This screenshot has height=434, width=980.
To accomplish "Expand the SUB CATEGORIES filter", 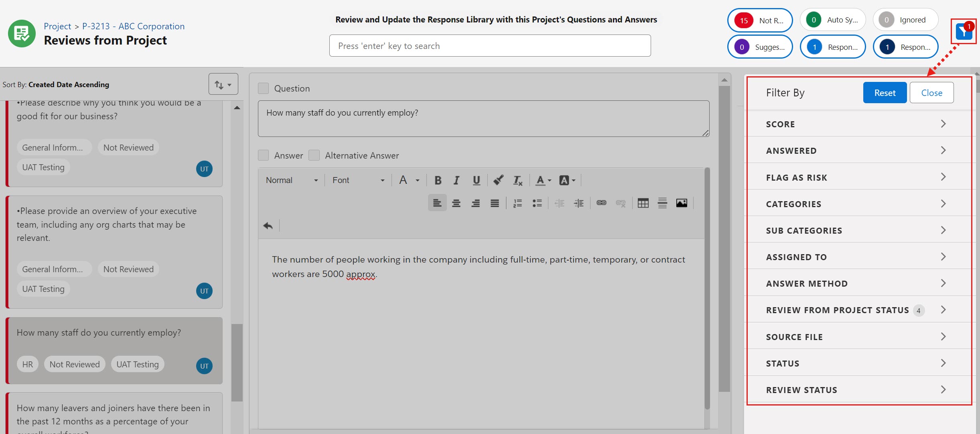I will pos(859,230).
